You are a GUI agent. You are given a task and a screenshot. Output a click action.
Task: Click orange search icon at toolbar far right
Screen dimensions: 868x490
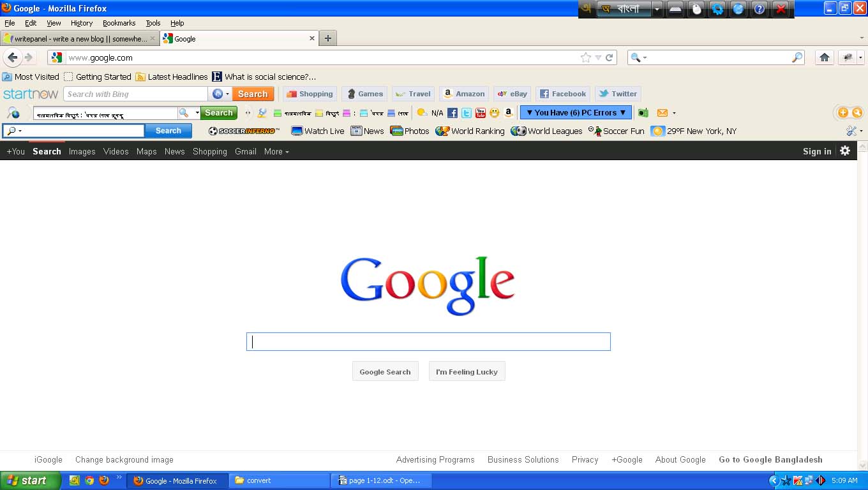tap(857, 113)
